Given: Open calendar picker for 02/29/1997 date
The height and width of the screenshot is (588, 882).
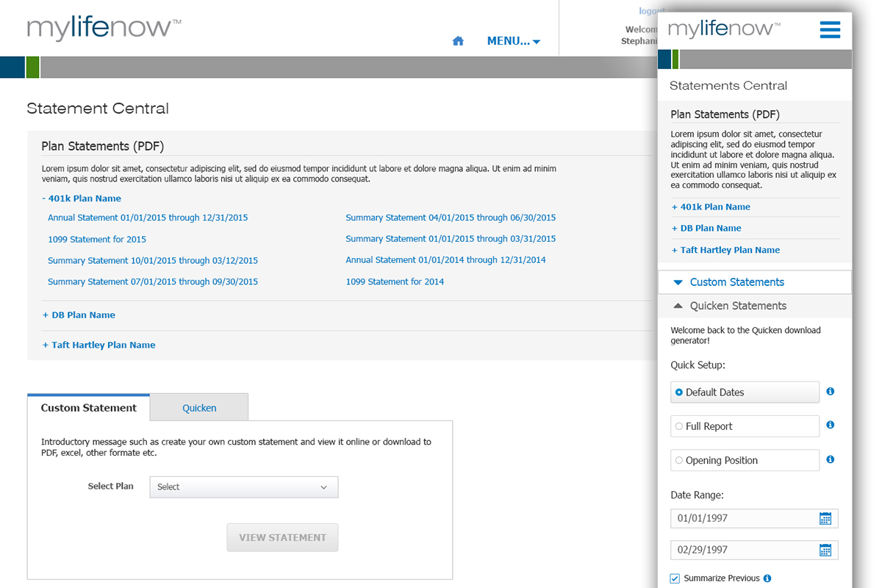Looking at the screenshot, I should [825, 550].
